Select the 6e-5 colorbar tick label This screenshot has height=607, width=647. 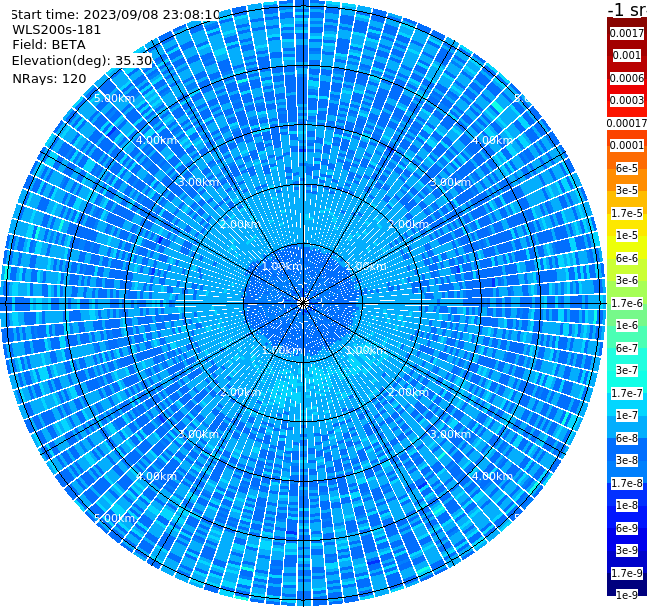coord(627,168)
